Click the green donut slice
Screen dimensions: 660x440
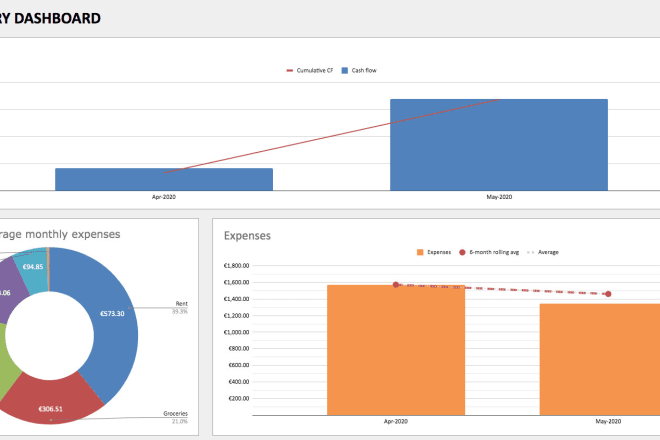click(8, 366)
